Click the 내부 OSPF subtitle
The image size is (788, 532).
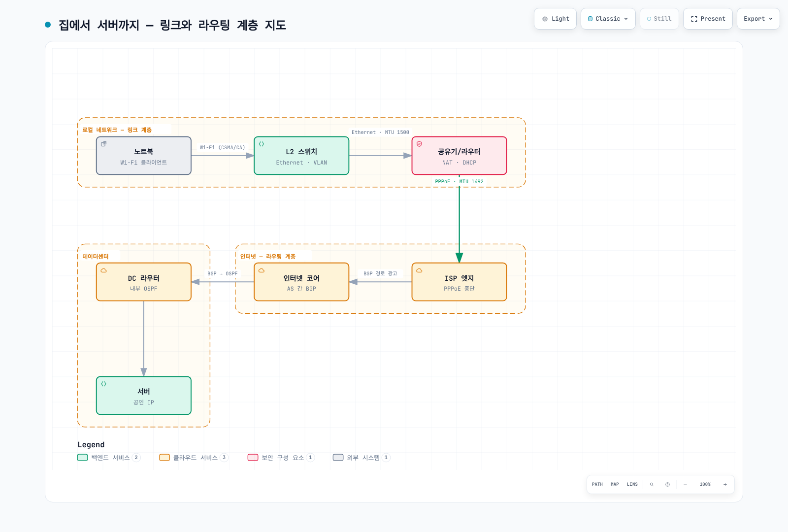tap(144, 289)
